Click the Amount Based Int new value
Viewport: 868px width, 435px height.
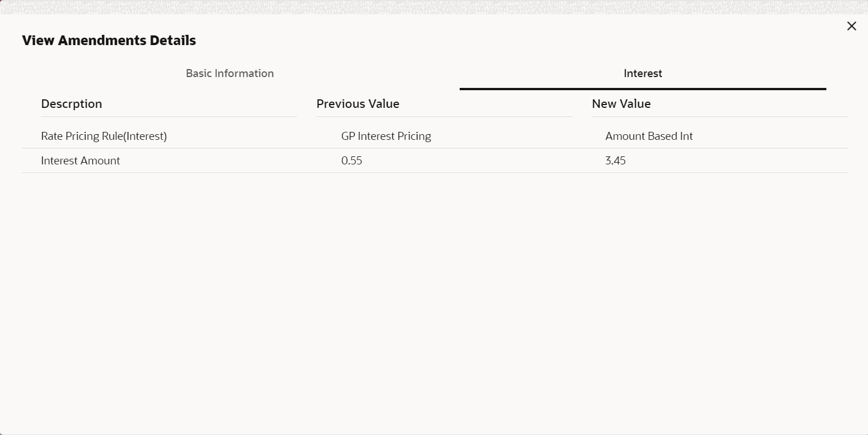[x=649, y=136]
